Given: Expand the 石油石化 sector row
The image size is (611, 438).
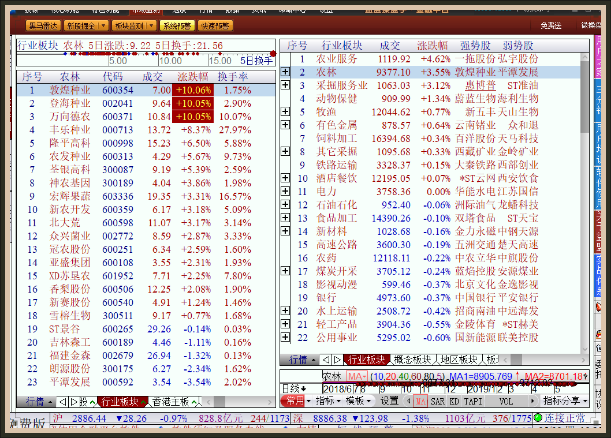Looking at the screenshot, I should (x=286, y=204).
